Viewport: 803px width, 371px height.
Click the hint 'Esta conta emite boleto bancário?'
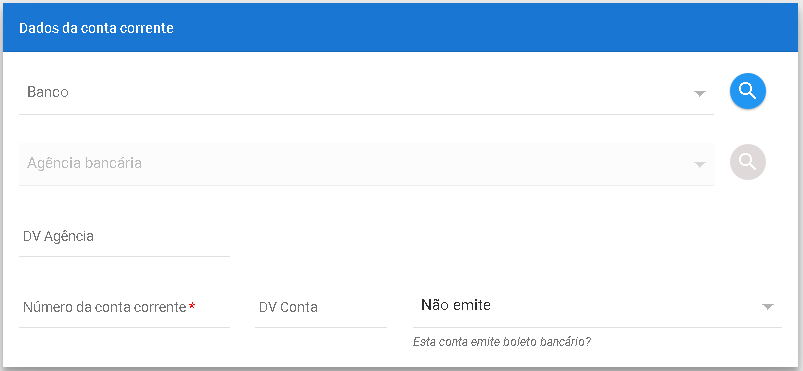tap(502, 342)
